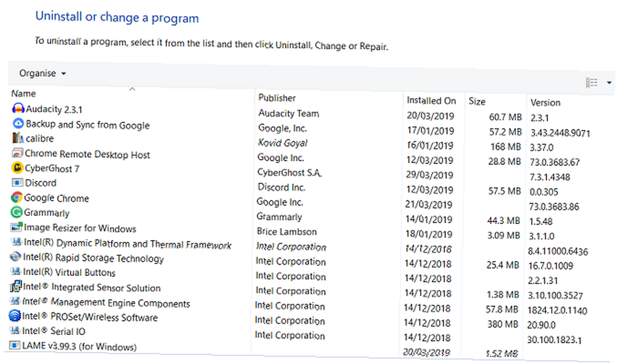Viewport: 617px width, 364px height.
Task: Click version 3.43.2448.9071 cell
Action: 560,133
